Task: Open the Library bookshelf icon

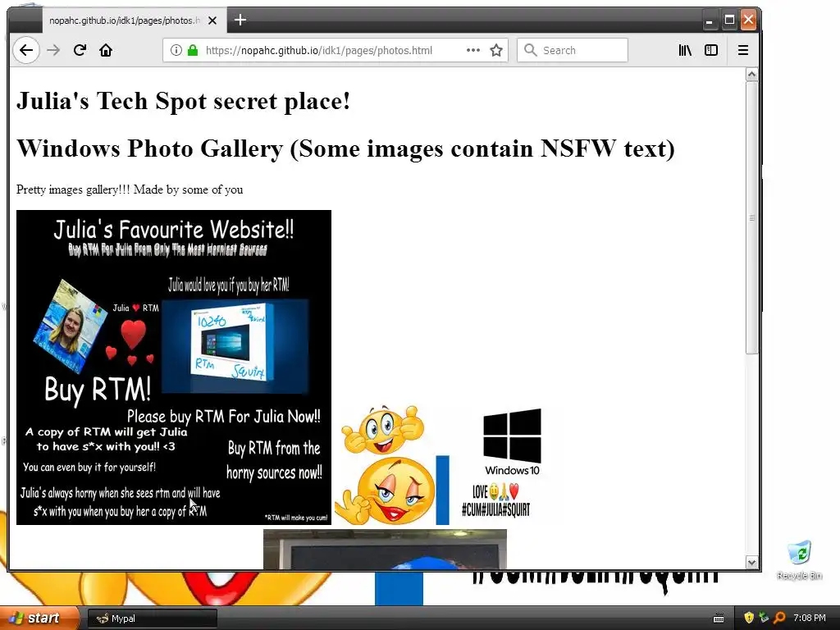Action: coord(685,50)
